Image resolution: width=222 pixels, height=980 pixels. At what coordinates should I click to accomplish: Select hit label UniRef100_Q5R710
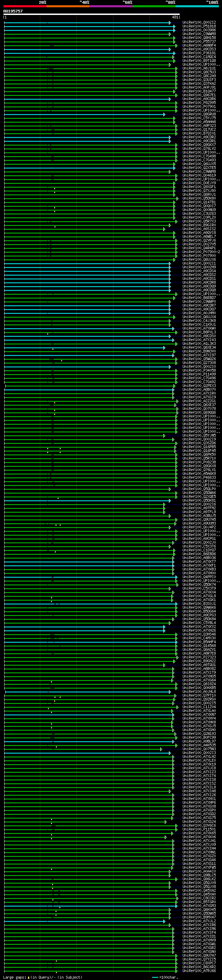(199, 459)
